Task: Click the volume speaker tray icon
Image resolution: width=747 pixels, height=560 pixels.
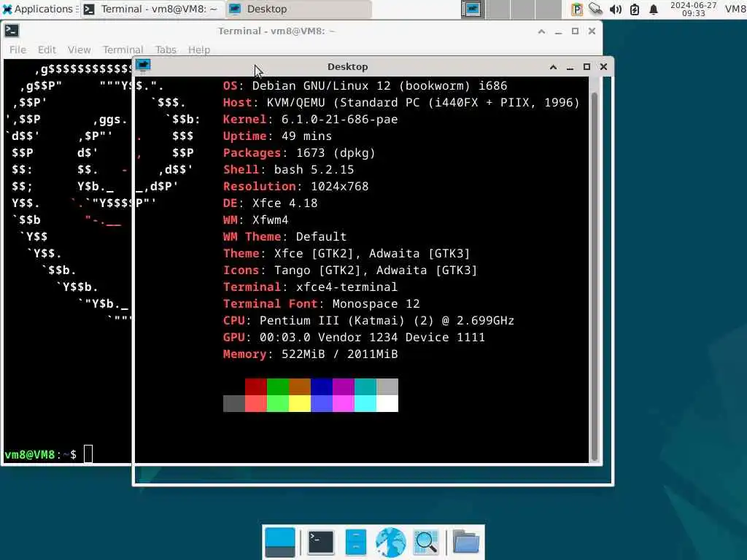Action: tap(615, 9)
